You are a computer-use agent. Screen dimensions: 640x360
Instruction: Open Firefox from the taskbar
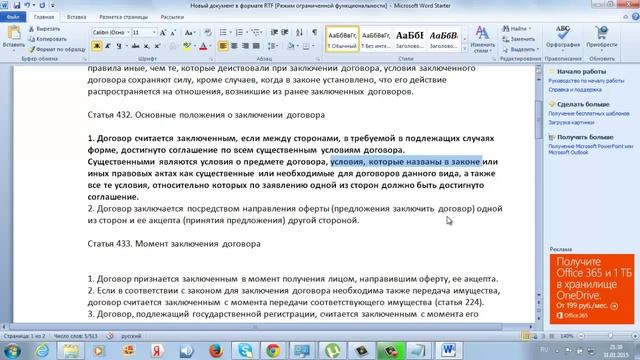216,351
